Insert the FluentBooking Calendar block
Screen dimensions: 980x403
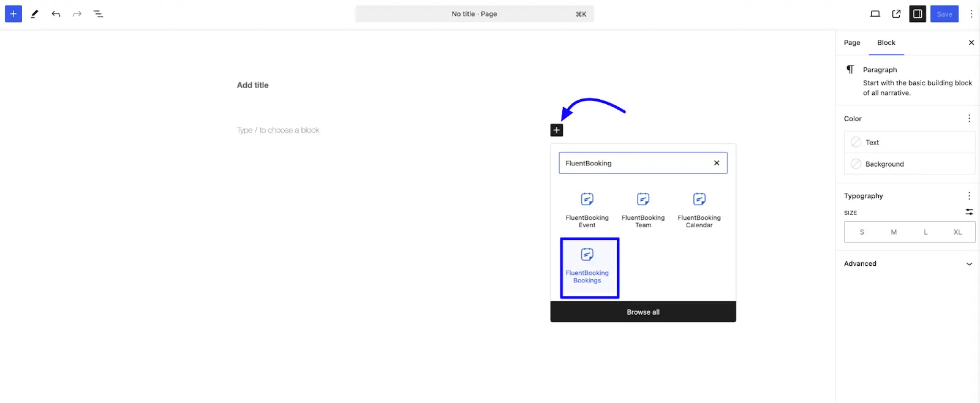click(x=699, y=210)
